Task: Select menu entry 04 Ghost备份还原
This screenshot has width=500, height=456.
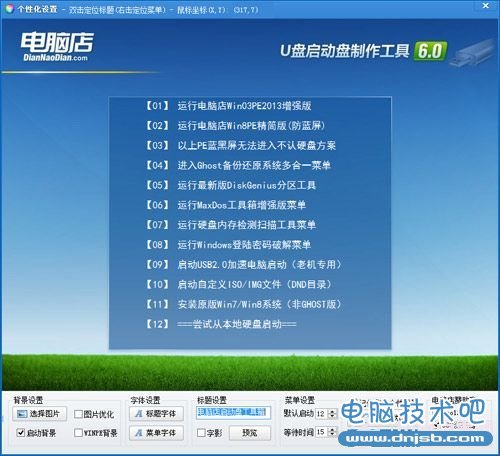Action: [x=238, y=165]
